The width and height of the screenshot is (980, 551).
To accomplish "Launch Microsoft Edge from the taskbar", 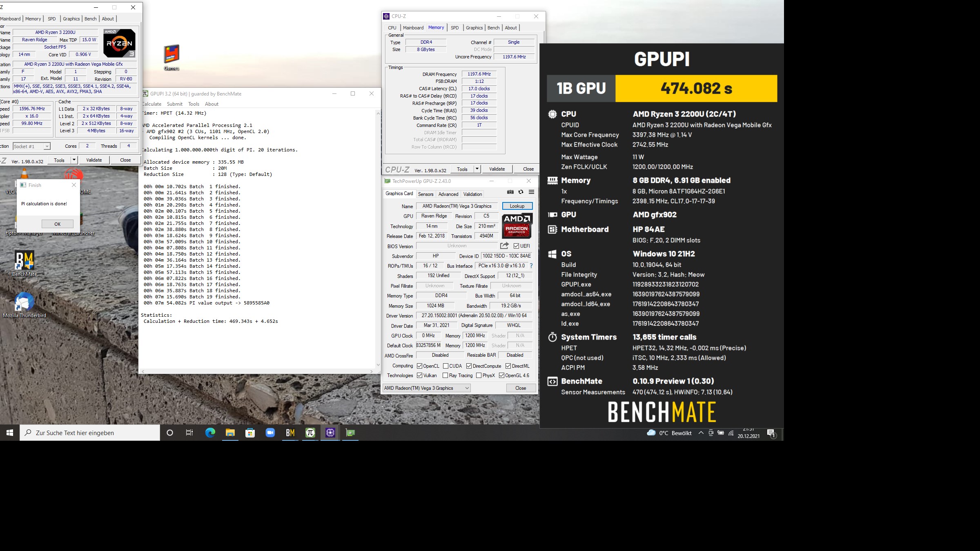I will tap(210, 433).
